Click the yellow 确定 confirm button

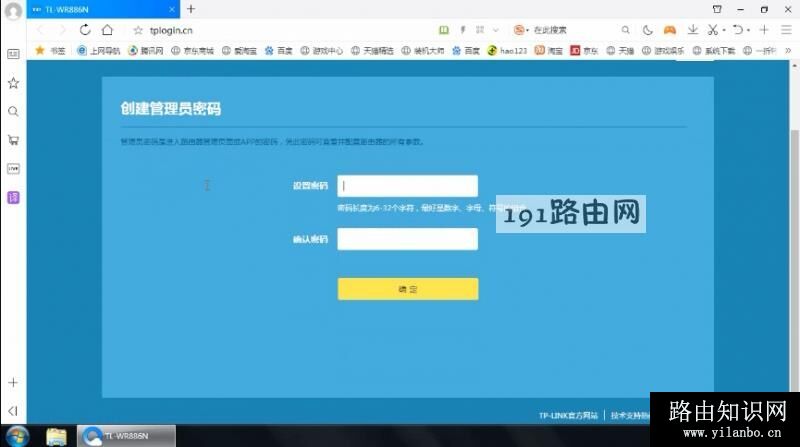click(408, 289)
